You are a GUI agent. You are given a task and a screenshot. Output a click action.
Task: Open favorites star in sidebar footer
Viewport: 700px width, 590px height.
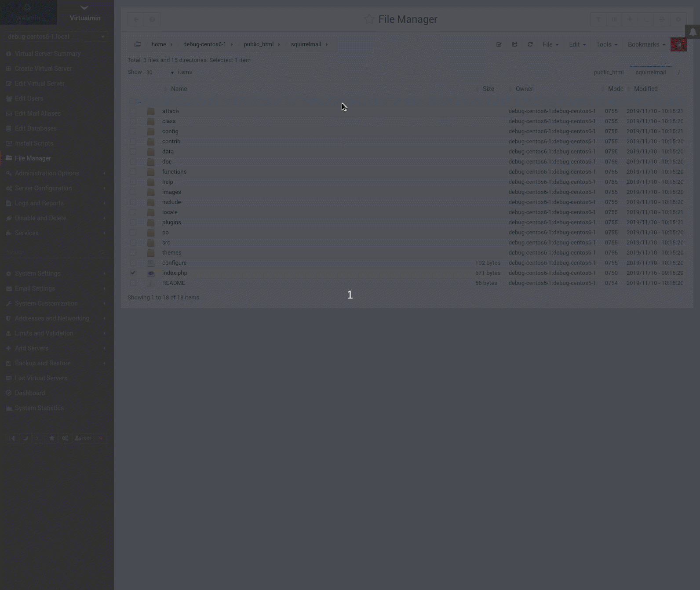pos(52,438)
